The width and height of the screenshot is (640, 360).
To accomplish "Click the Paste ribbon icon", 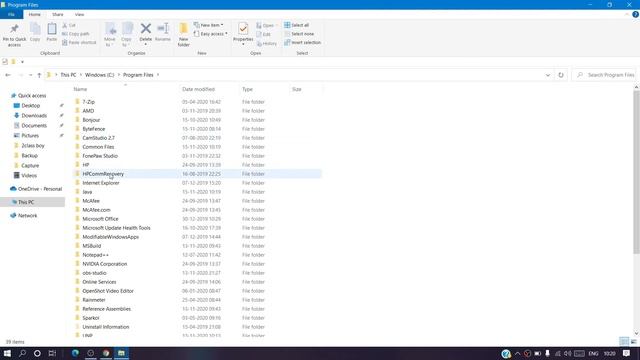I will [x=51, y=32].
